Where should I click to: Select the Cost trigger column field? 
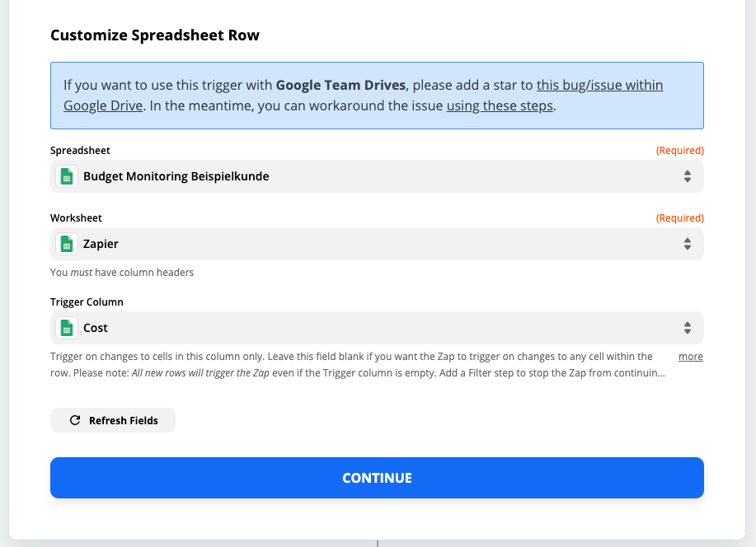tap(377, 328)
